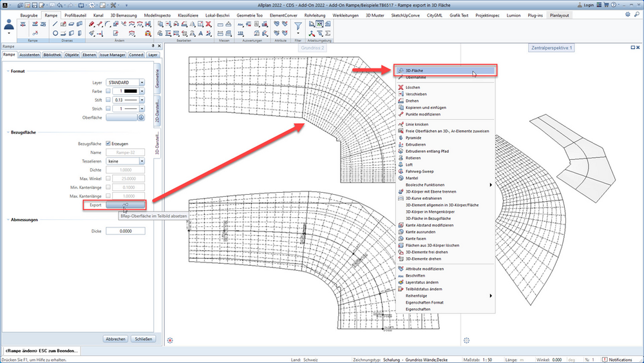This screenshot has height=363, width=644.
Task: Click the Export BRep surface button
Action: pyautogui.click(x=126, y=205)
